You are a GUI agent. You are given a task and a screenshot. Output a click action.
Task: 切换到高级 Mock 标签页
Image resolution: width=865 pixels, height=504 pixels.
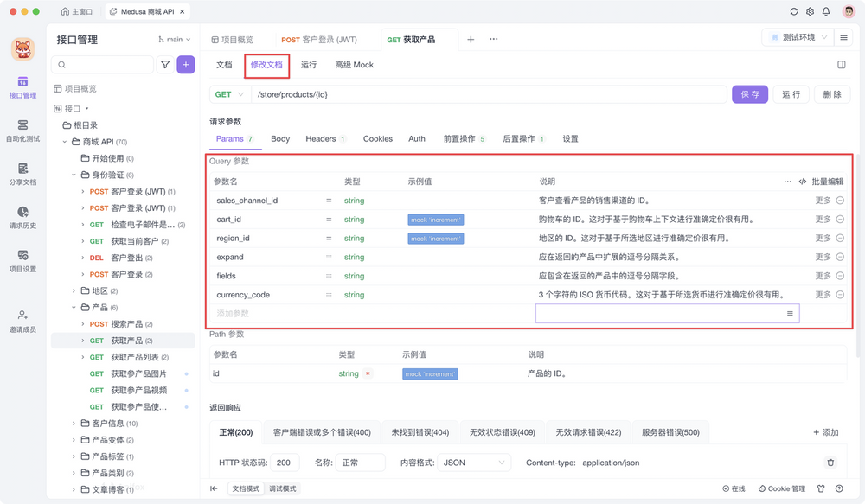click(354, 64)
